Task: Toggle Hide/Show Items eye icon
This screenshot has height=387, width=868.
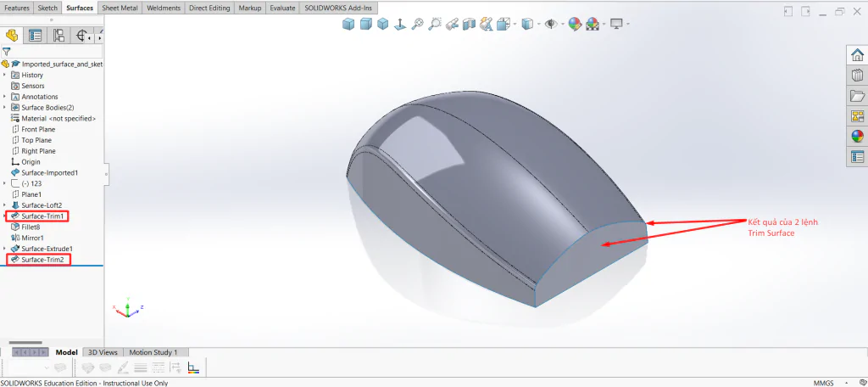Action: 550,24
